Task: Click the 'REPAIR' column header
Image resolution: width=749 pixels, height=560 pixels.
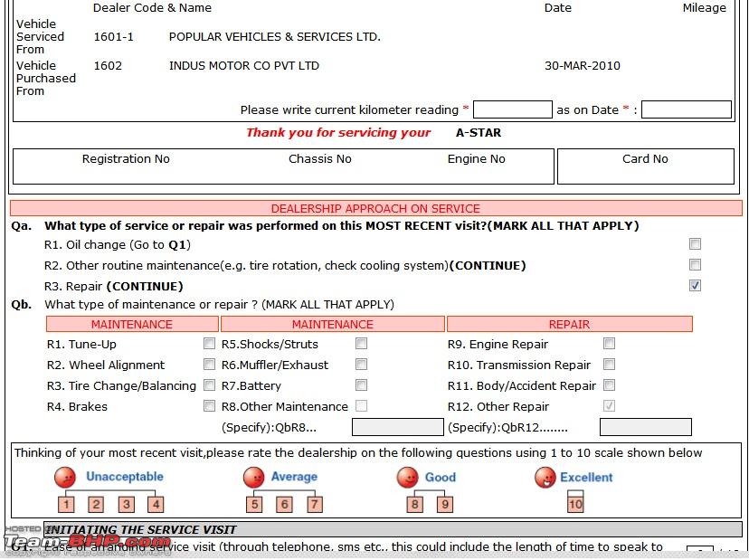Action: click(569, 325)
